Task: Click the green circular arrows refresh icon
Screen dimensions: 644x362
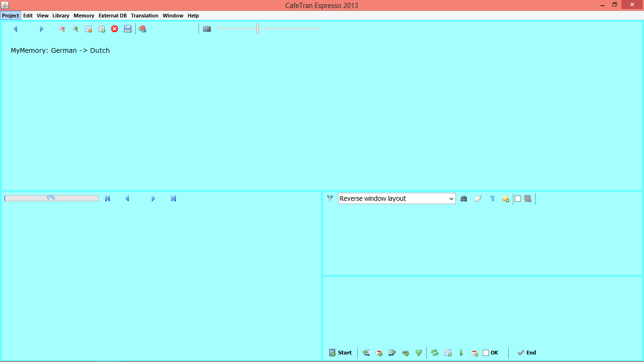Action: click(435, 353)
